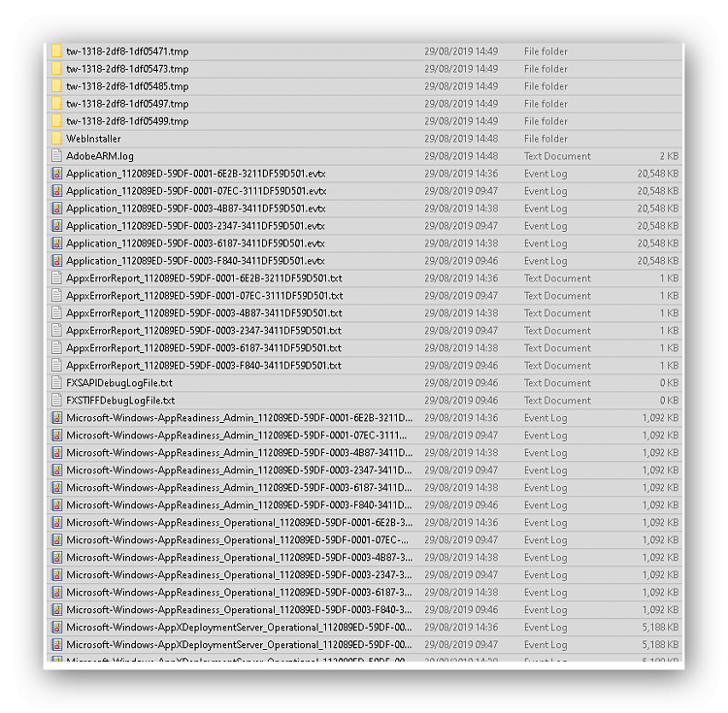Select AppxErrorReport_112089ED-59DF-0003-4B87-3411DF59D501.txt name
This screenshot has width=728, height=713.
pos(204,313)
